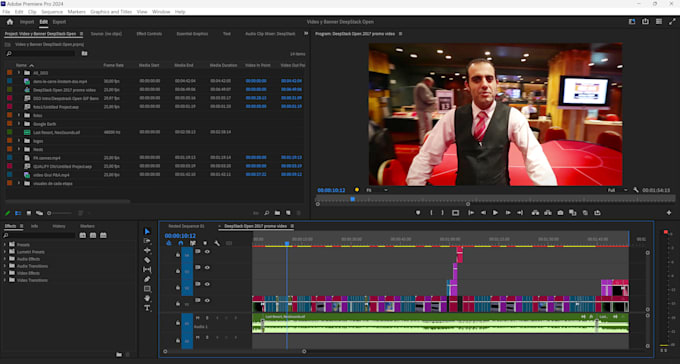Click Export Frame camera icon
The height and width of the screenshot is (364, 680).
[x=560, y=213]
